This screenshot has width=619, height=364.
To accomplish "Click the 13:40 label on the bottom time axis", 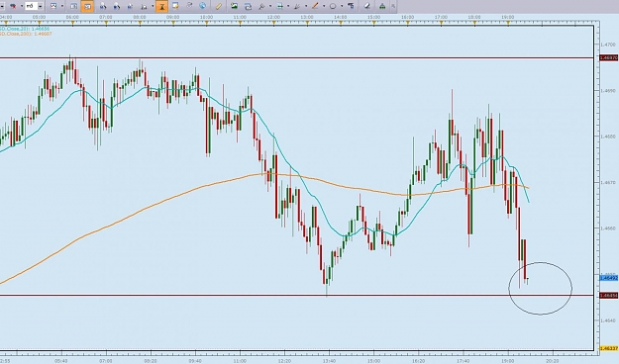I will pos(329,360).
